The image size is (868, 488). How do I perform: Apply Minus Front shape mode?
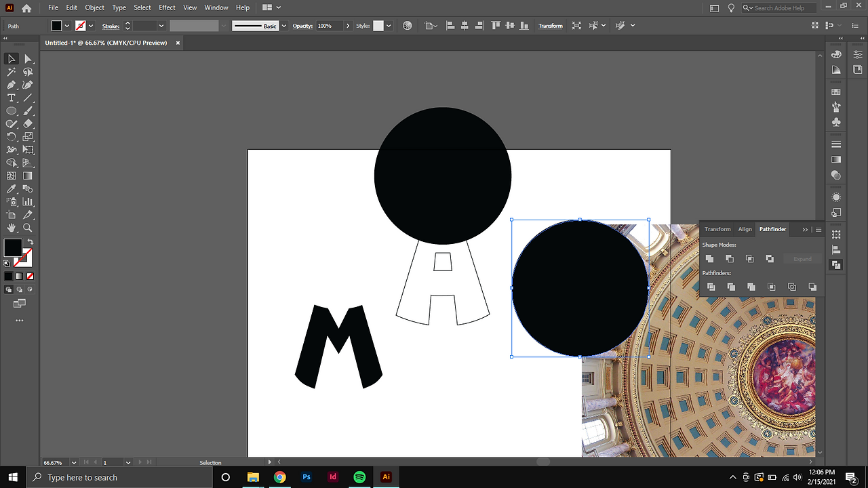(730, 259)
